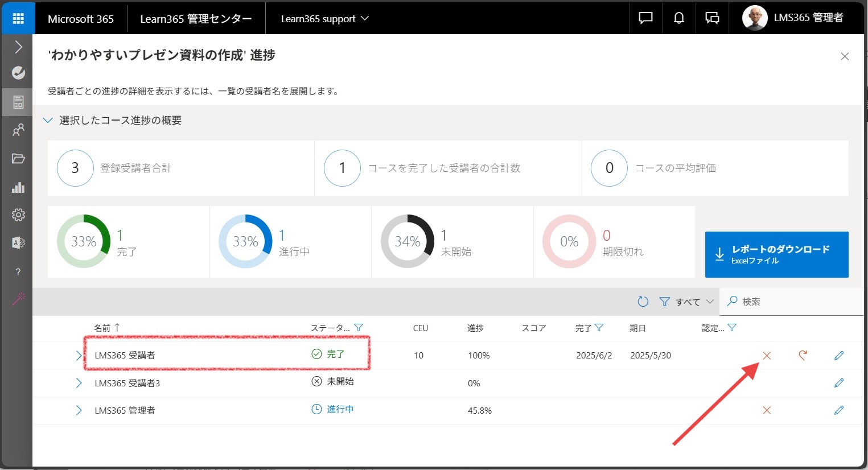Click the Learn365 管理センター title
Viewport: 868px width, 470px height.
point(196,19)
